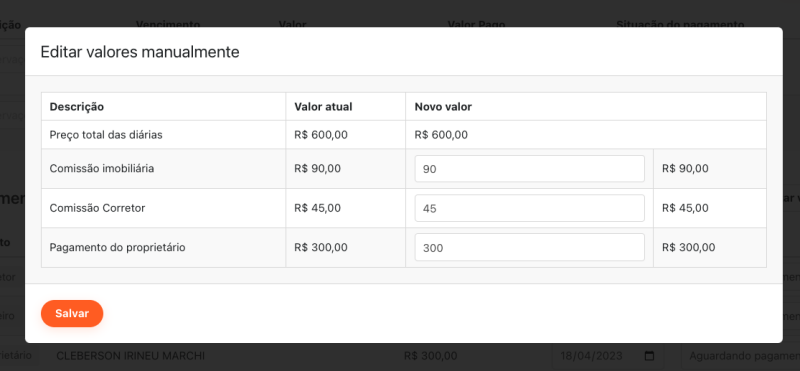Screen dimensions: 800x371
Task: Click the Valor atual column header
Action: [x=323, y=107]
